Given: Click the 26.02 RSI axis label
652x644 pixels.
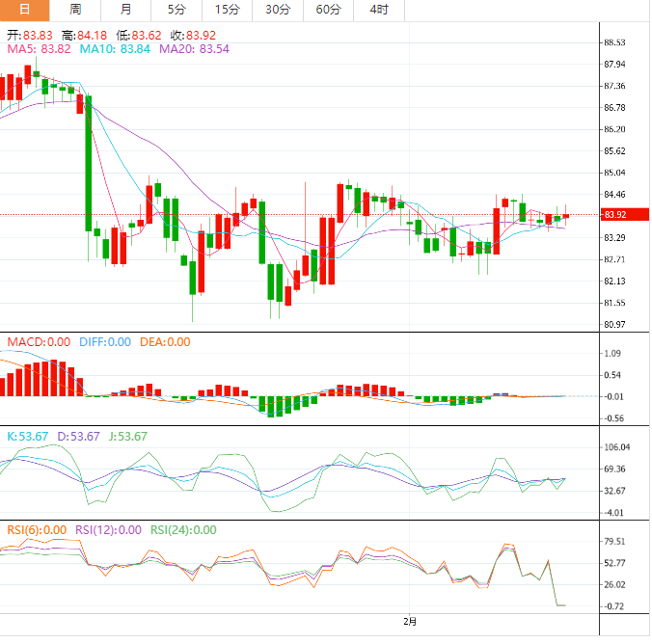Looking at the screenshot, I should 614,584.
